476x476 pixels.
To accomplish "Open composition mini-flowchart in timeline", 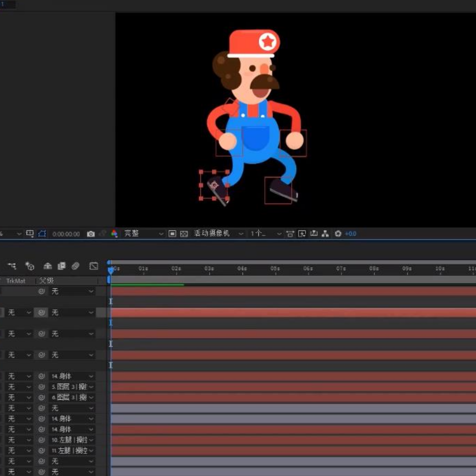I will (x=12, y=266).
